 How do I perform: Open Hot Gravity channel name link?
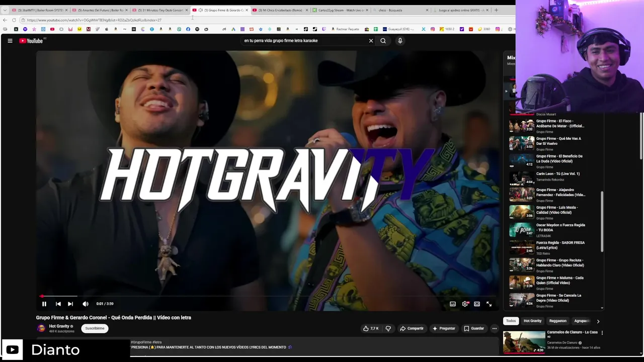click(x=59, y=326)
